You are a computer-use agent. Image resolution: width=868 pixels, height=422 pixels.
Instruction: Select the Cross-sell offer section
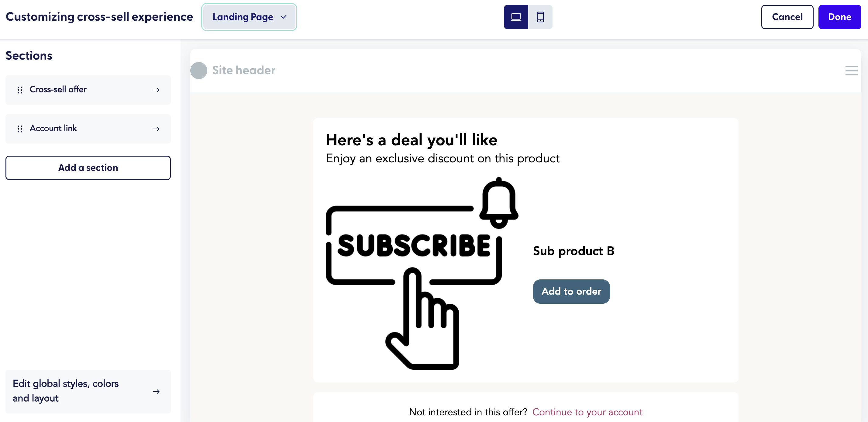pos(88,90)
